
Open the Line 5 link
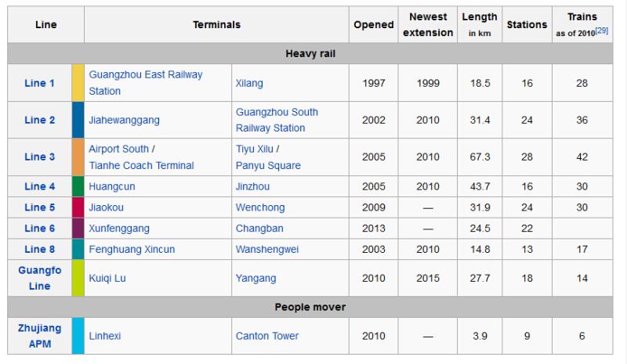pos(39,207)
